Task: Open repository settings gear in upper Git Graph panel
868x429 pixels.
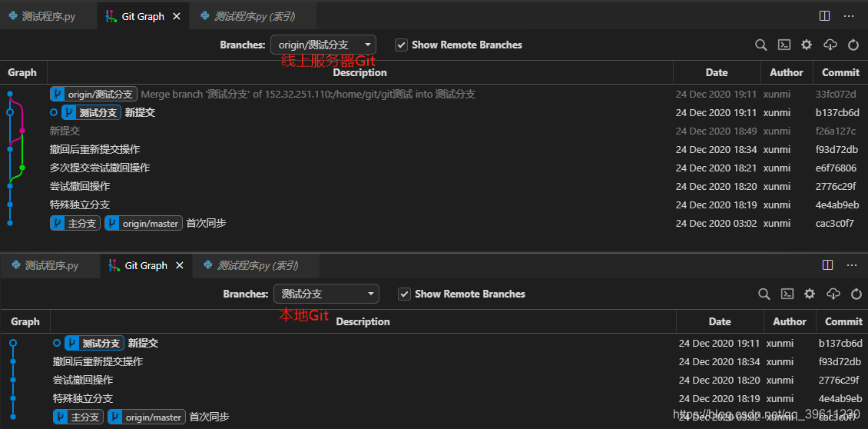Action: coord(807,45)
